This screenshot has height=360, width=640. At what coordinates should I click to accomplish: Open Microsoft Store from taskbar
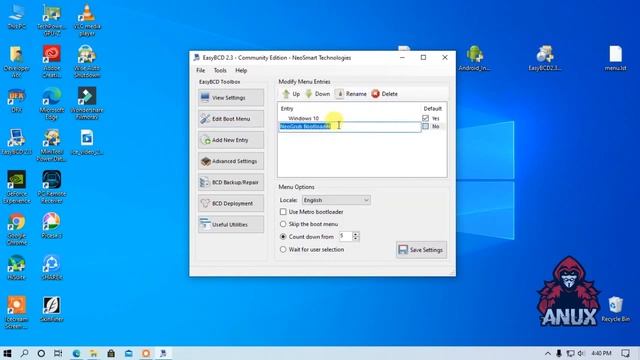tap(111, 353)
